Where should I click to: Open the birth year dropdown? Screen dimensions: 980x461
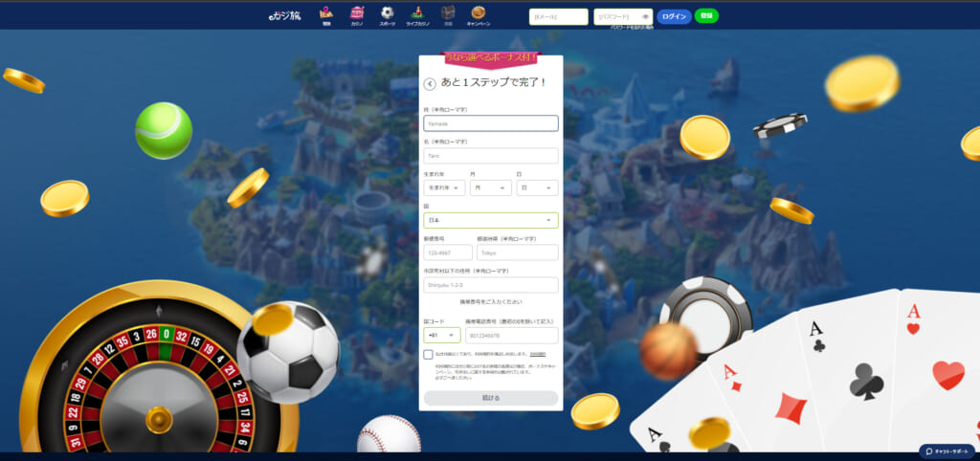(x=444, y=187)
